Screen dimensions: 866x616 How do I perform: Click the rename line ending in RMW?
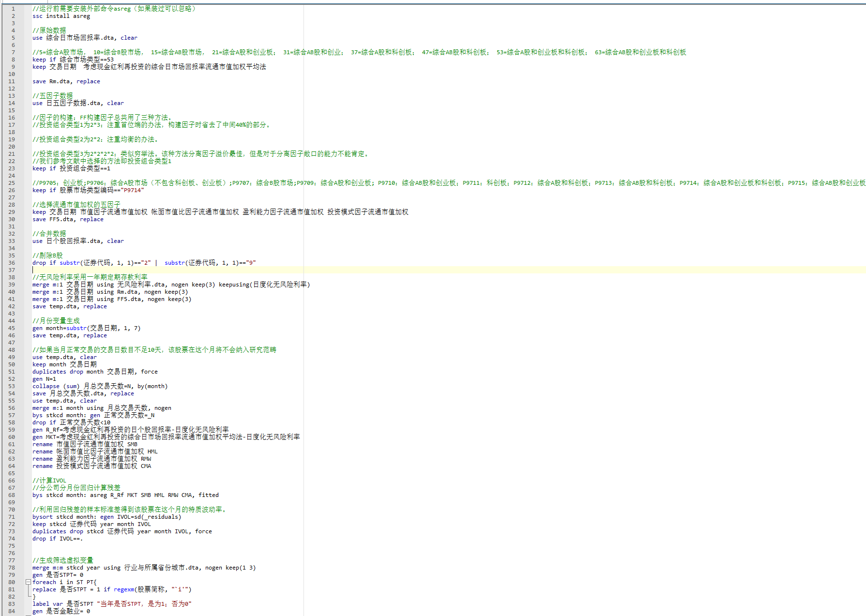(x=91, y=459)
